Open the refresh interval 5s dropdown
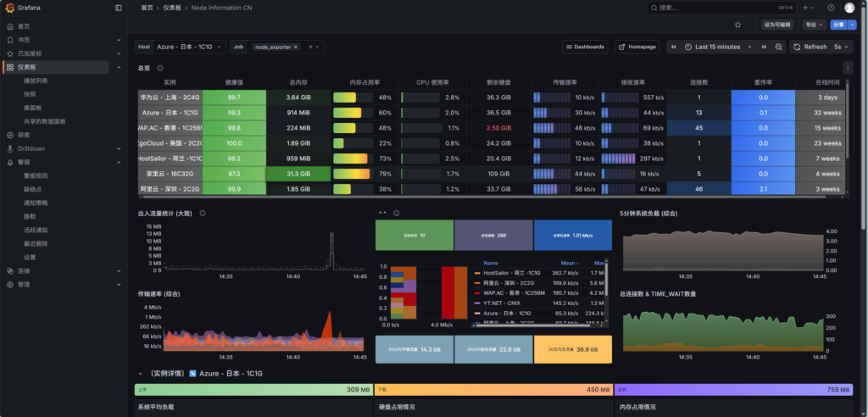 pos(841,47)
